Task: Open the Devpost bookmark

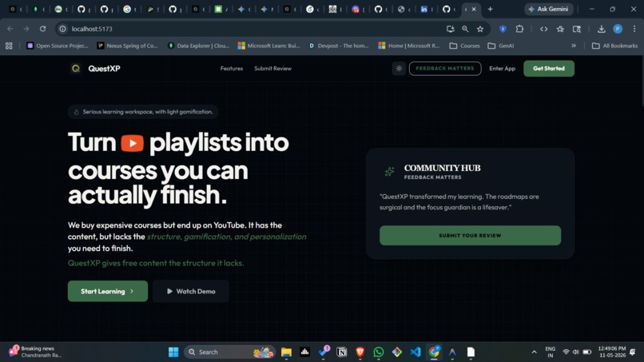Action: point(339,46)
